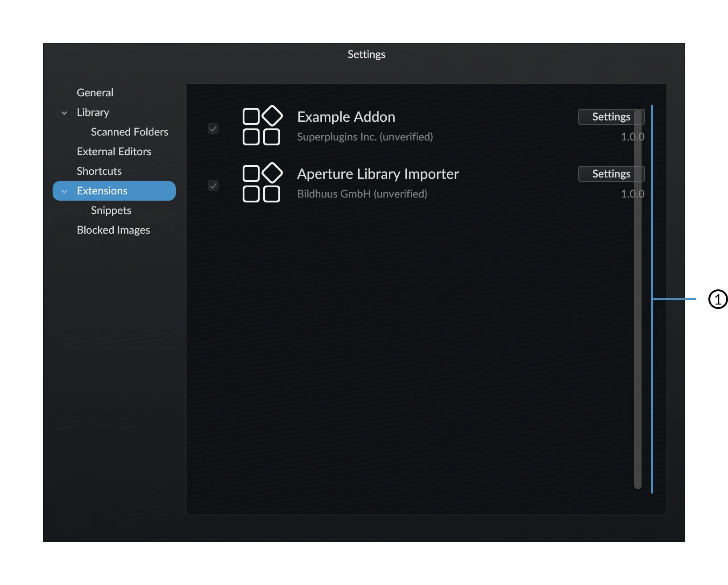728x585 pixels.
Task: Enable the Example Addon extension
Action: pos(213,128)
